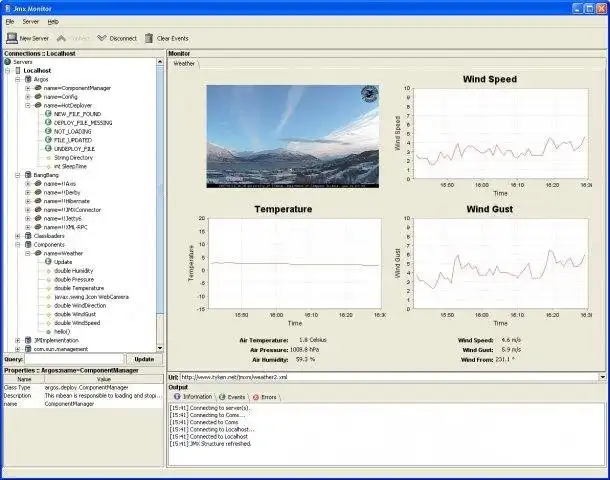Select the NEW_FILE_FOUND notification icon

tap(47, 114)
